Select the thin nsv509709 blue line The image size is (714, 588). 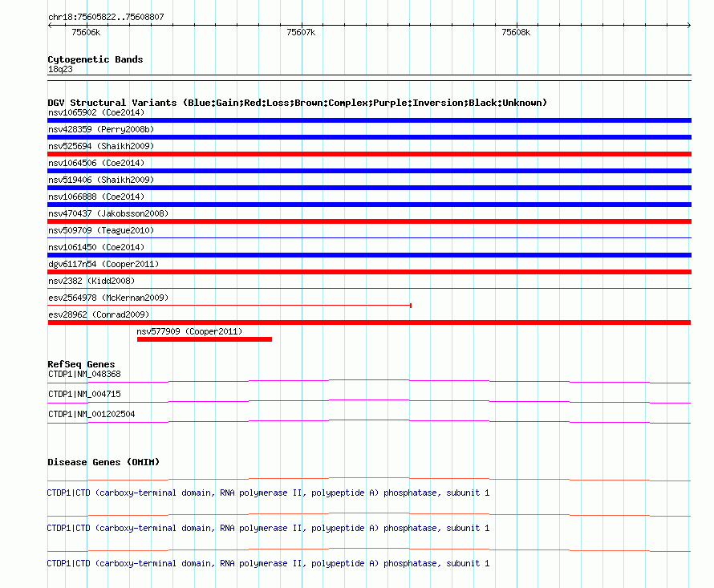369,237
